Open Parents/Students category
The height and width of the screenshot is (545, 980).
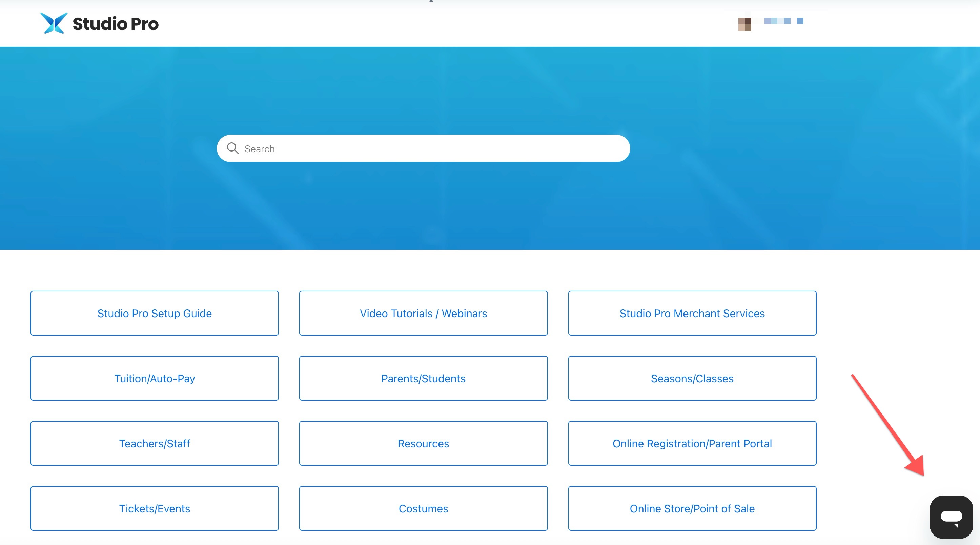[x=424, y=378]
